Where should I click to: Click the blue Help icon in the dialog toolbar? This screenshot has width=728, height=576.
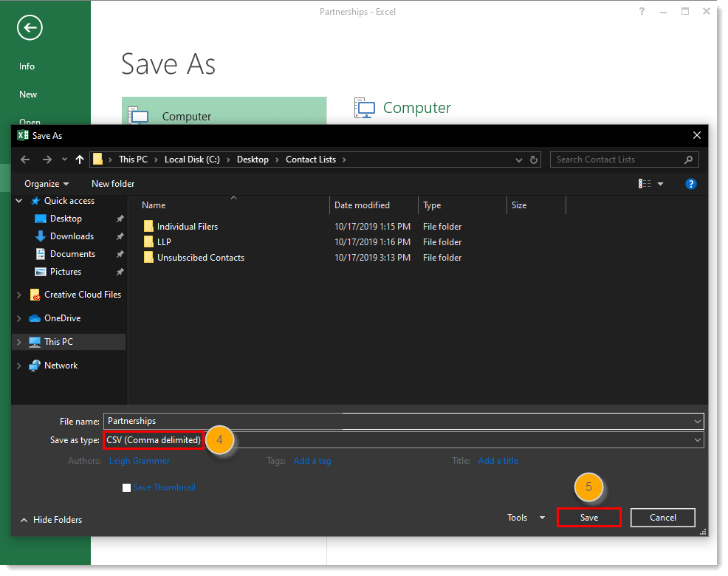(690, 183)
